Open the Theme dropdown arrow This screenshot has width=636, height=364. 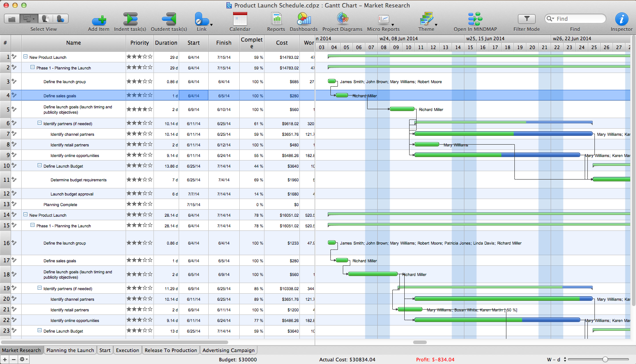coord(436,25)
